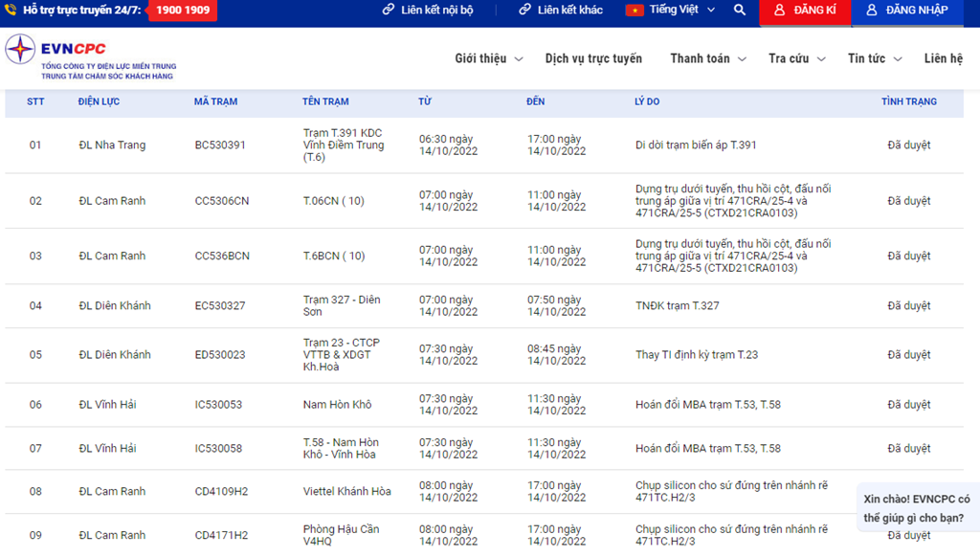This screenshot has height=557, width=980.
Task: Click the user icon in ĐĂNG KÍ
Action: [x=780, y=11]
